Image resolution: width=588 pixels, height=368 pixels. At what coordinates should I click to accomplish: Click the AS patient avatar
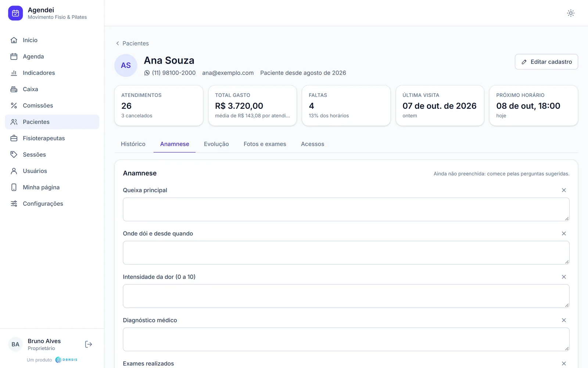tap(126, 66)
